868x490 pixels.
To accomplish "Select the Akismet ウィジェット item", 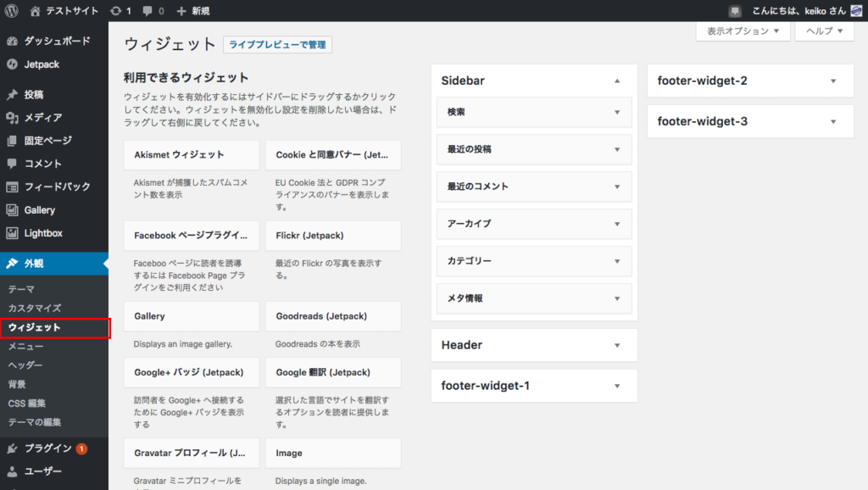I will point(192,155).
